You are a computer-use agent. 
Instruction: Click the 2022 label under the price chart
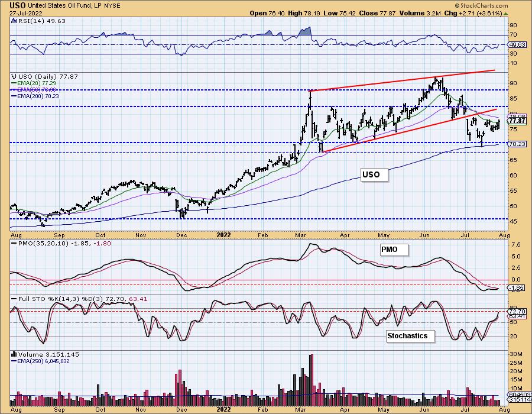tap(223, 235)
